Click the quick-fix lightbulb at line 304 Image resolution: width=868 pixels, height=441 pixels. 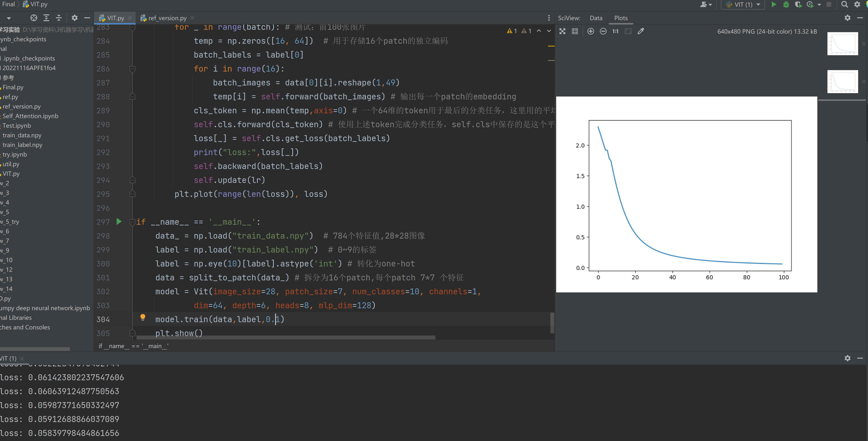(143, 317)
